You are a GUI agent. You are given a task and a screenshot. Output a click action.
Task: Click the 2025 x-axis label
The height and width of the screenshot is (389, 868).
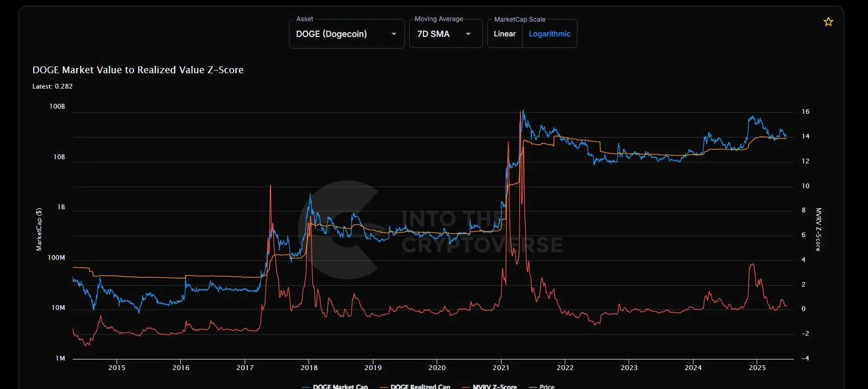pos(757,367)
